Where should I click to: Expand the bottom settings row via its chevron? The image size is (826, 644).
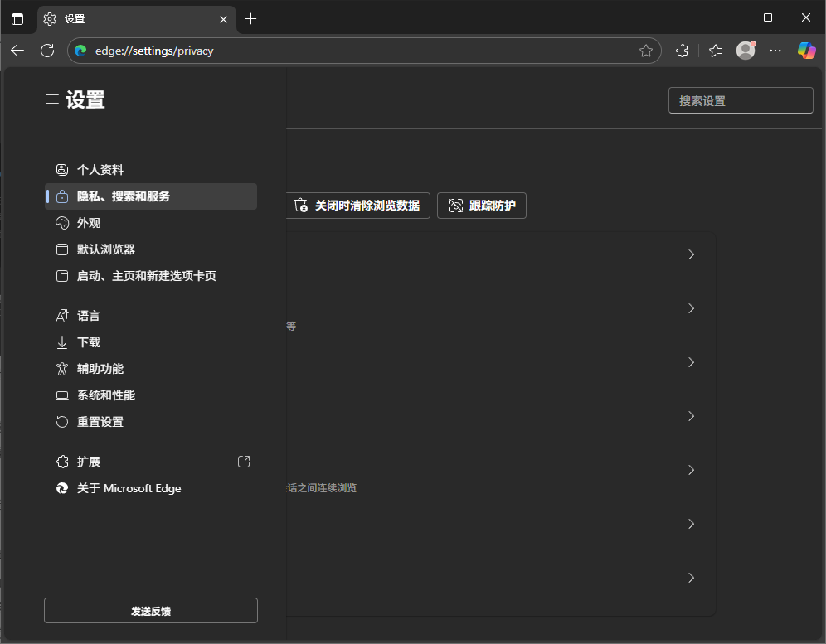tap(691, 578)
